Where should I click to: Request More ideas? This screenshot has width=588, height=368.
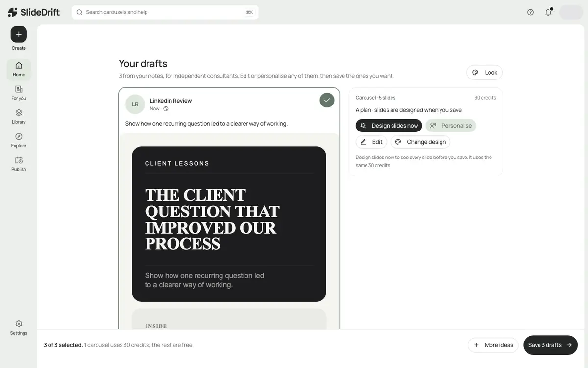pyautogui.click(x=493, y=345)
